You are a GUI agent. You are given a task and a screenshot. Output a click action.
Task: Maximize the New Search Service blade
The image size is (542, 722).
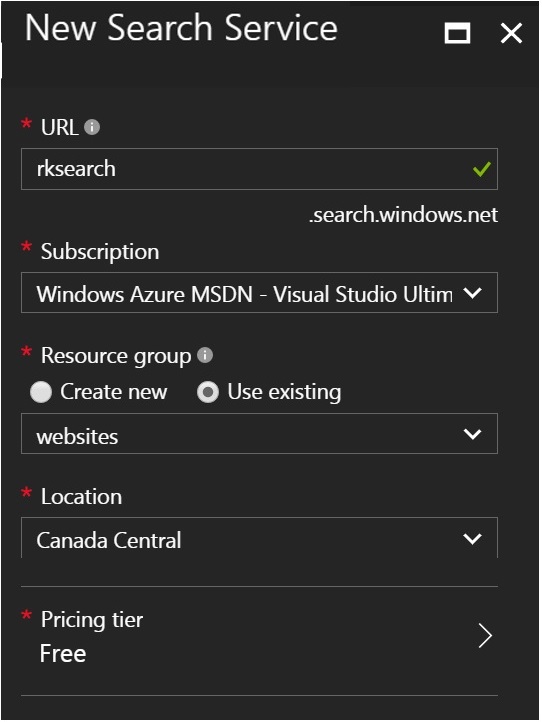pyautogui.click(x=457, y=33)
